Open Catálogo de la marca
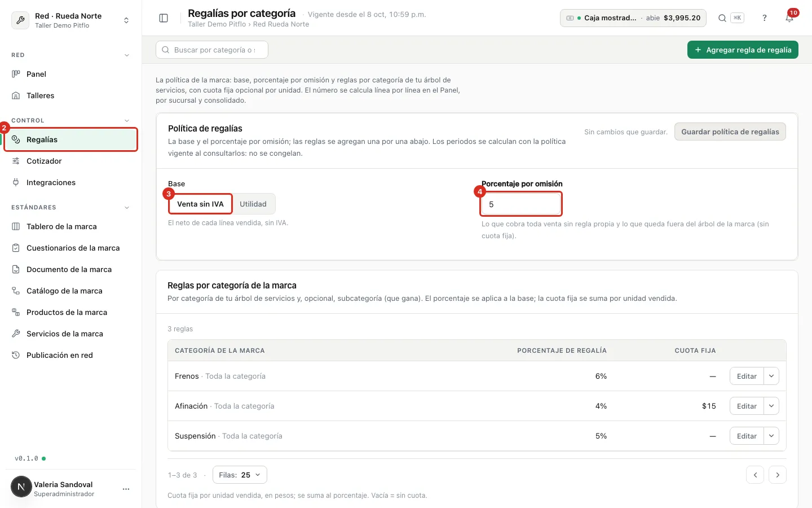Image resolution: width=812 pixels, height=508 pixels. click(x=71, y=291)
